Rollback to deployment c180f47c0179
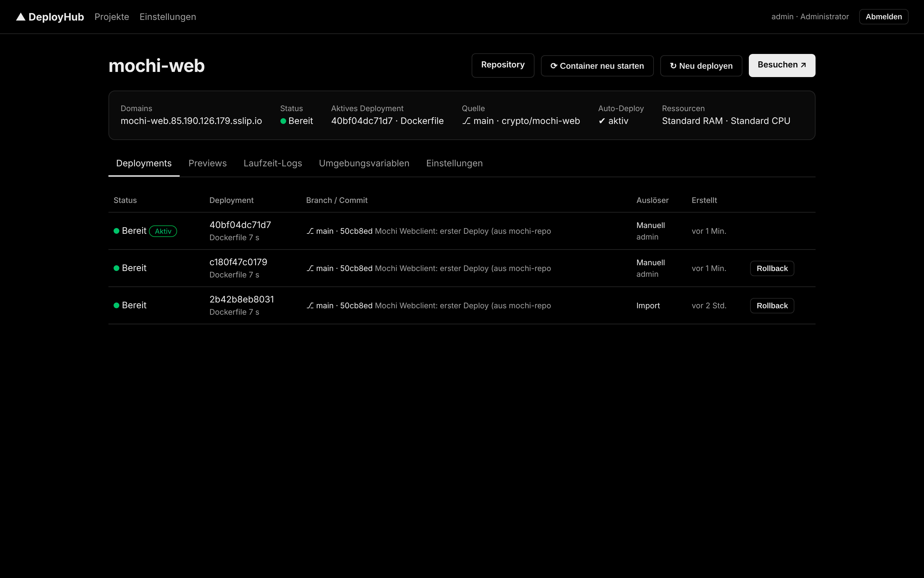The image size is (924, 578). pos(772,268)
